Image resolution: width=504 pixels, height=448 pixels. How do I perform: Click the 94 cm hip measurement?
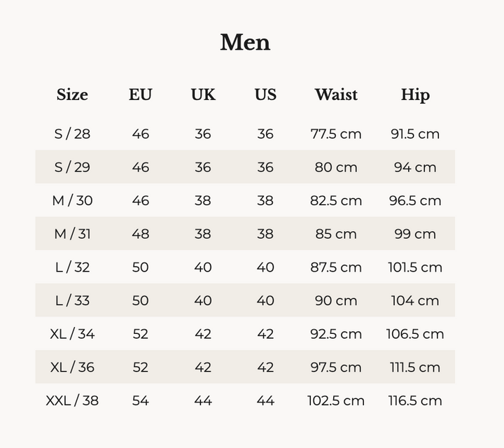(415, 167)
